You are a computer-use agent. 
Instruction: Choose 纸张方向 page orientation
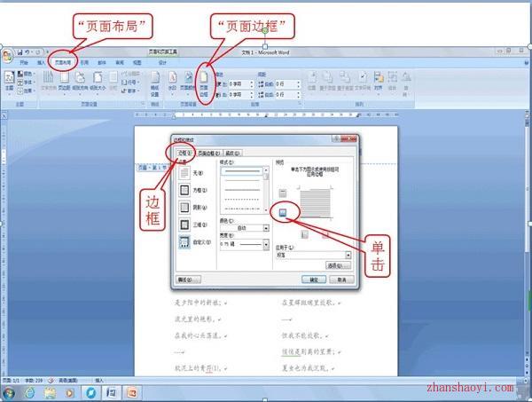tap(80, 82)
